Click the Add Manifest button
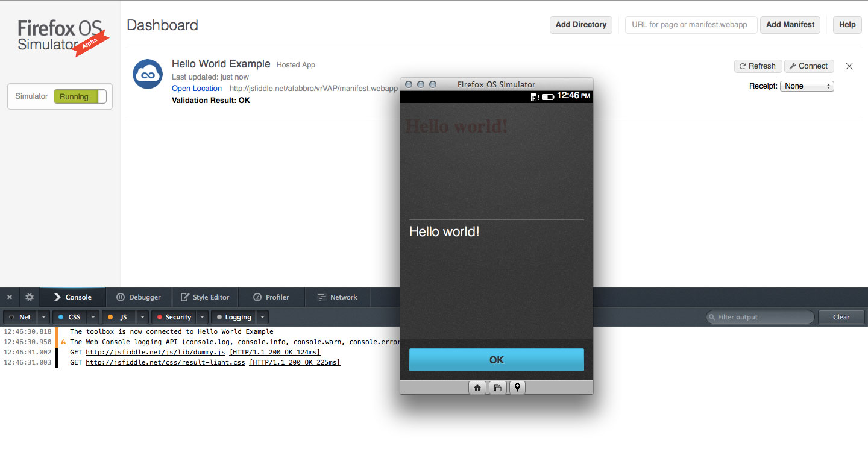Image resolution: width=868 pixels, height=455 pixels. (x=790, y=25)
